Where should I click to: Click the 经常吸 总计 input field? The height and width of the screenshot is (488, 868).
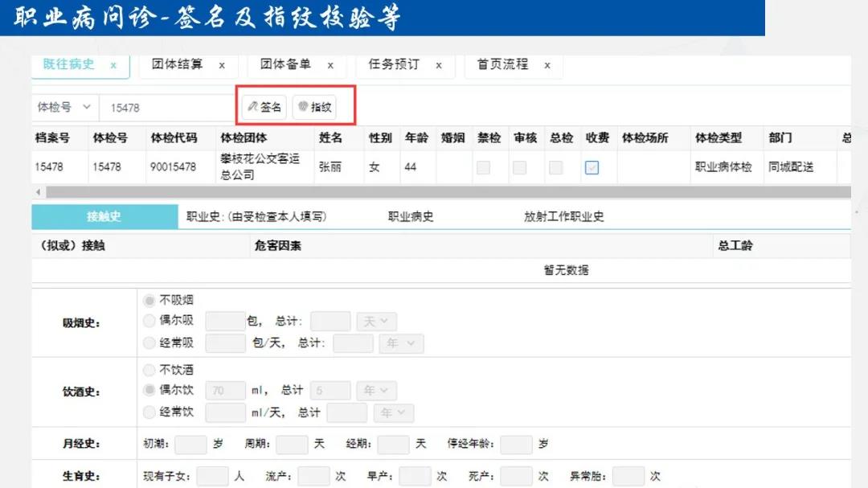[353, 343]
